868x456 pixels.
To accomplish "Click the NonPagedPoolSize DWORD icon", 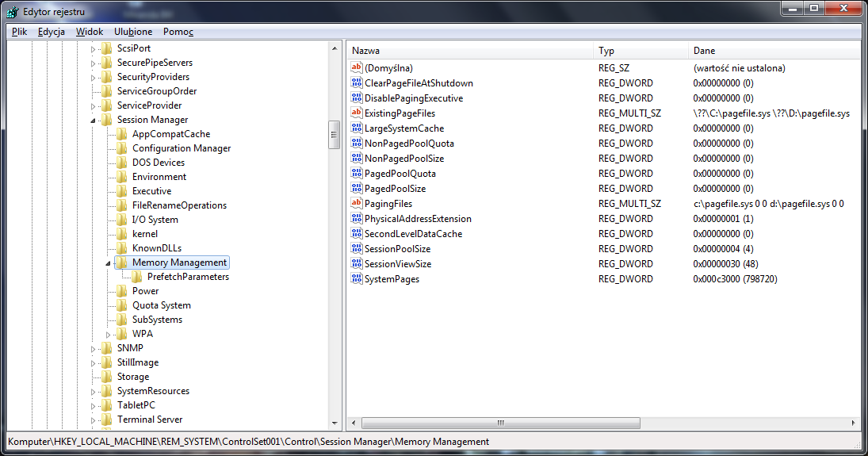I will pos(357,158).
